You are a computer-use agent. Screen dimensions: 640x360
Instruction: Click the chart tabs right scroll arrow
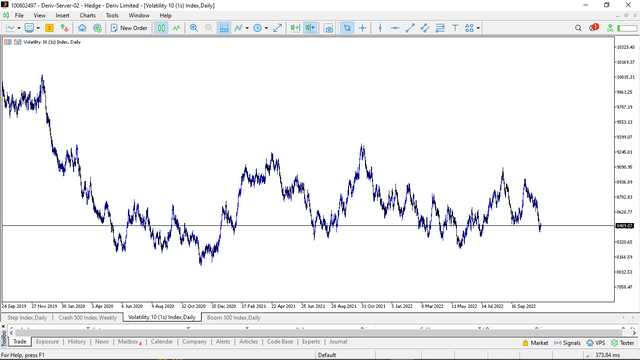point(633,318)
